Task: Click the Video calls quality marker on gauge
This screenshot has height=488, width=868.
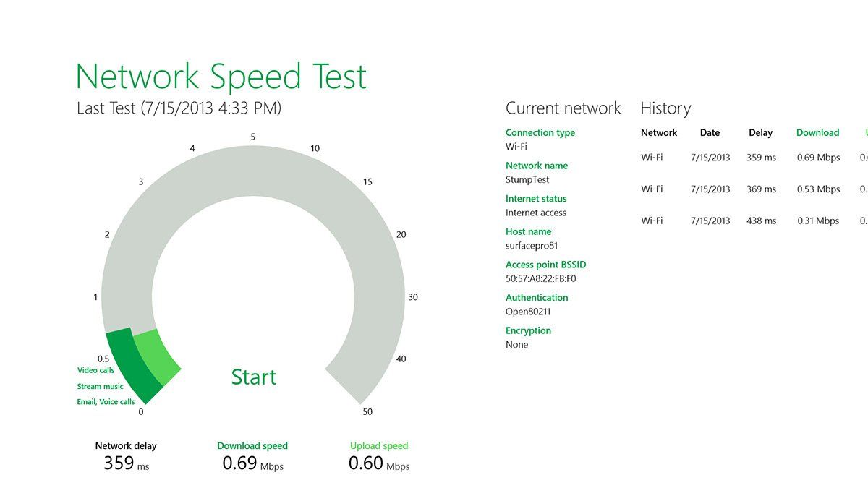Action: pos(96,369)
